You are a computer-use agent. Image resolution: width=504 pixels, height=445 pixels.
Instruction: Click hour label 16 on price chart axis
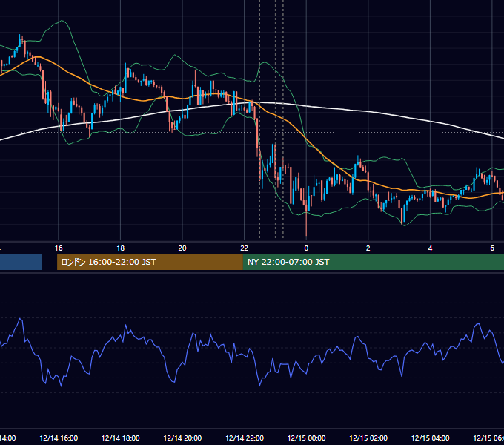click(59, 248)
